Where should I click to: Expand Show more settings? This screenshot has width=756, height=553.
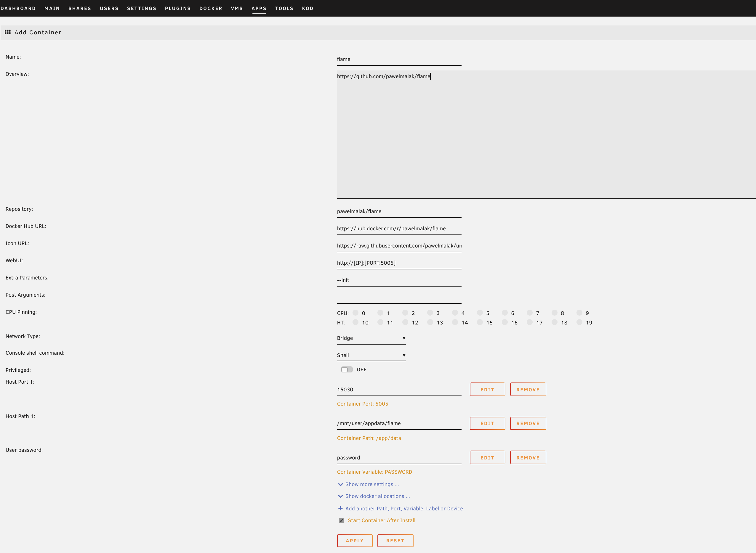click(x=372, y=484)
